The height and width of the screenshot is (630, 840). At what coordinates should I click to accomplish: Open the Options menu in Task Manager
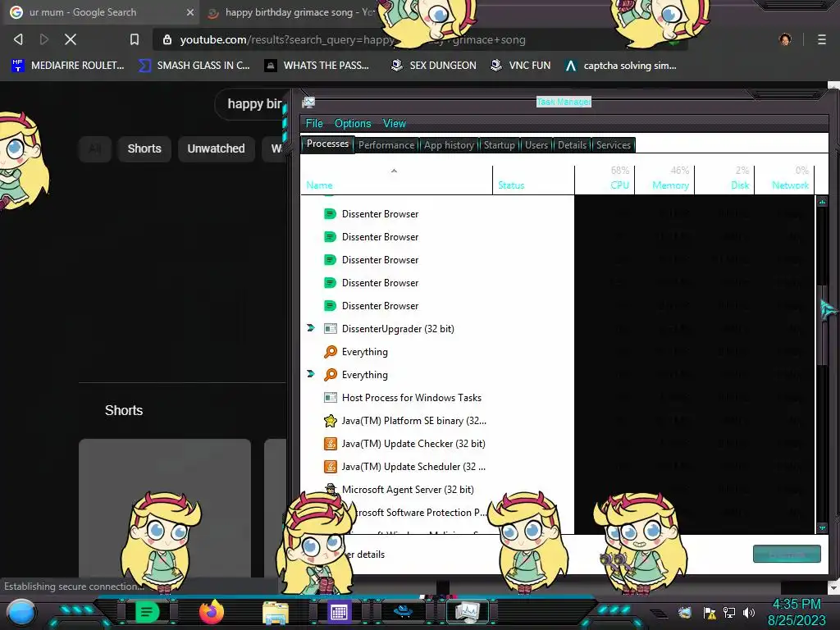click(x=353, y=123)
